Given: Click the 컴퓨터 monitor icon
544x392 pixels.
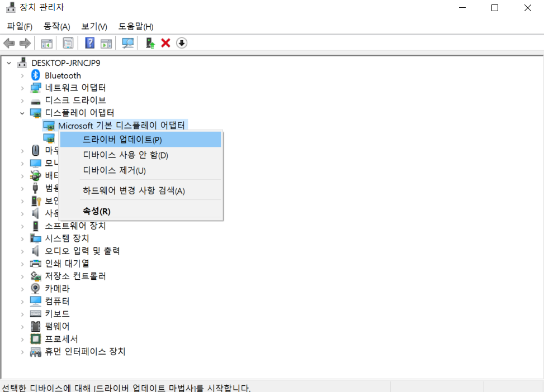Looking at the screenshot, I should click(x=35, y=301).
